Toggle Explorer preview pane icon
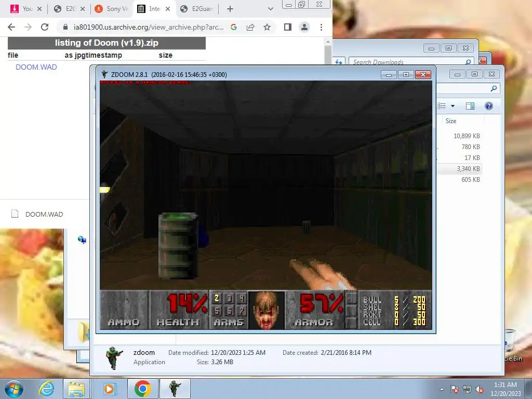Screen dimensions: 532x399 (470, 106)
